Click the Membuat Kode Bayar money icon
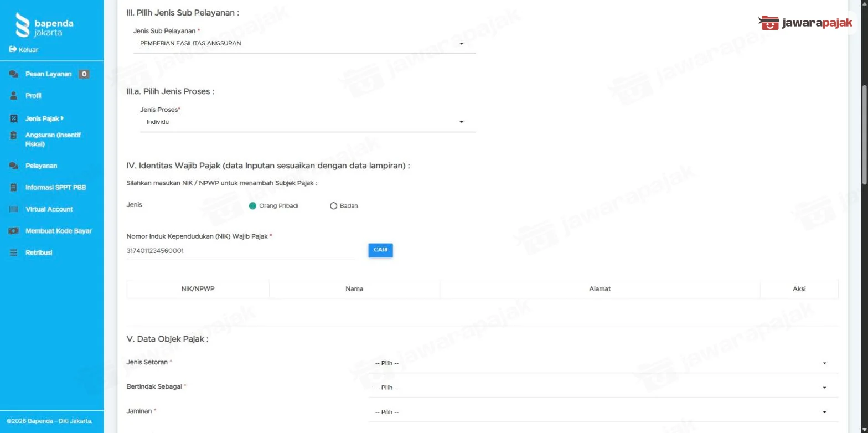868x433 pixels. (14, 231)
